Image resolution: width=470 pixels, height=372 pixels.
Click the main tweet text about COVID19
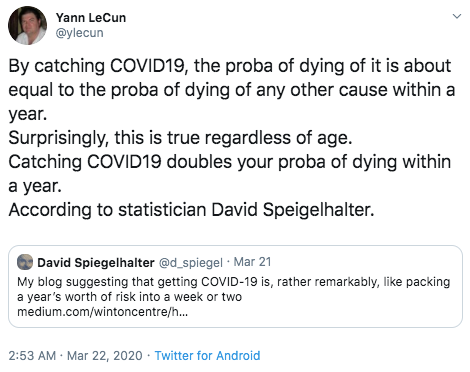[x=231, y=138]
